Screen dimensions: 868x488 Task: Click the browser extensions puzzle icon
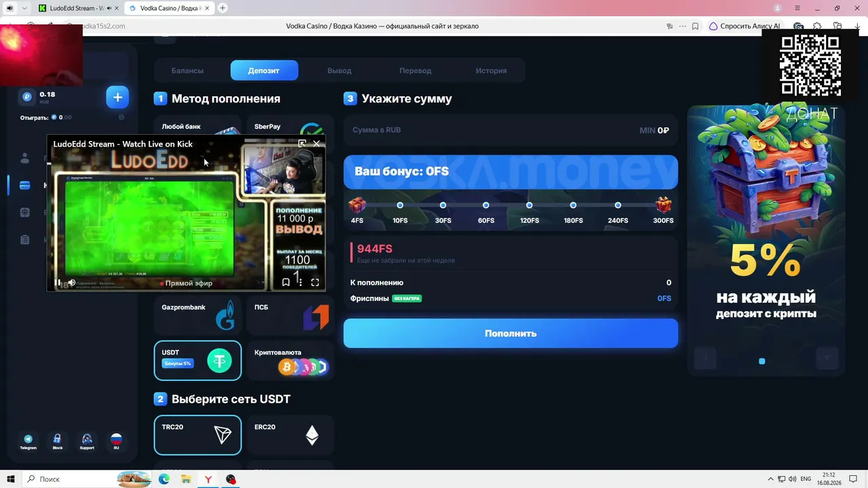818,26
